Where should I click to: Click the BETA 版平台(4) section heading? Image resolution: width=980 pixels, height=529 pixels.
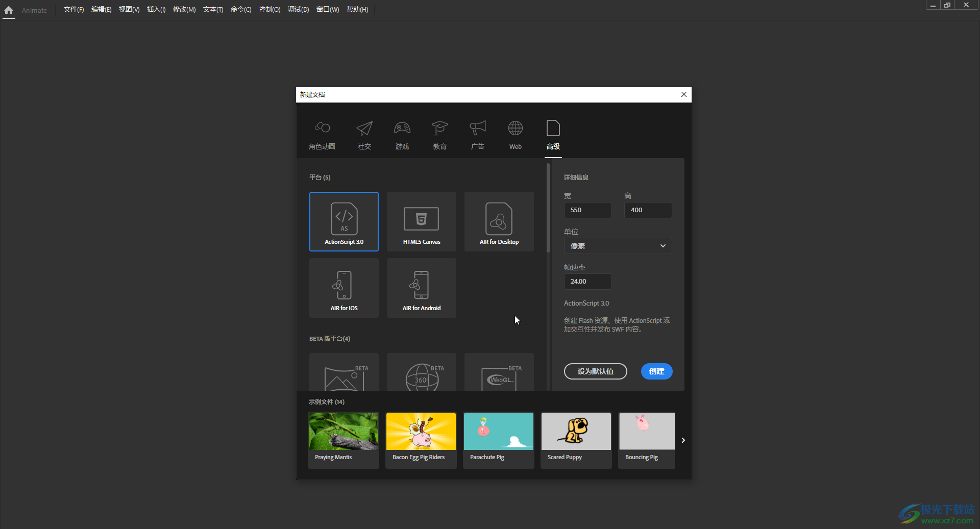coord(330,339)
